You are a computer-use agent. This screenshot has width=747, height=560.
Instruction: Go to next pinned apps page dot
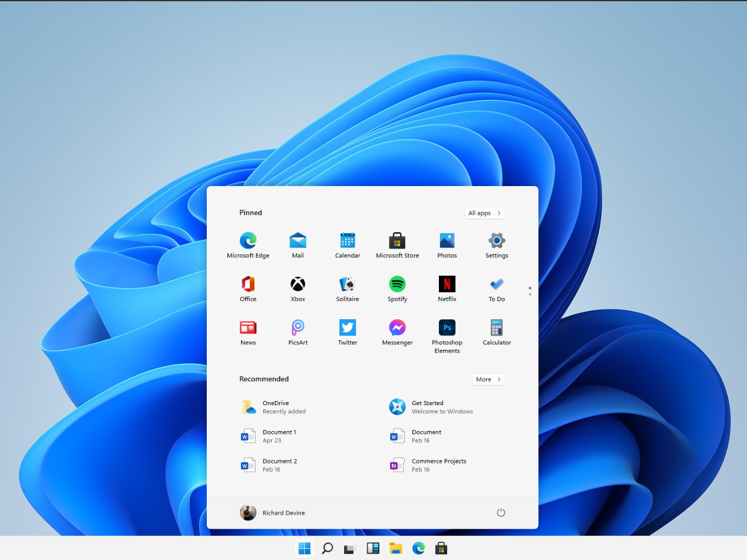tap(530, 294)
